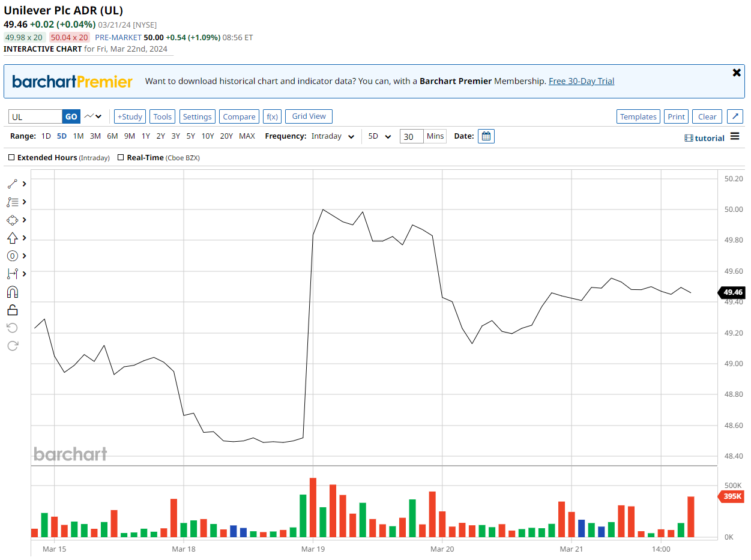Select the measurement range tool icon
This screenshot has height=560, width=751.
(x=12, y=274)
